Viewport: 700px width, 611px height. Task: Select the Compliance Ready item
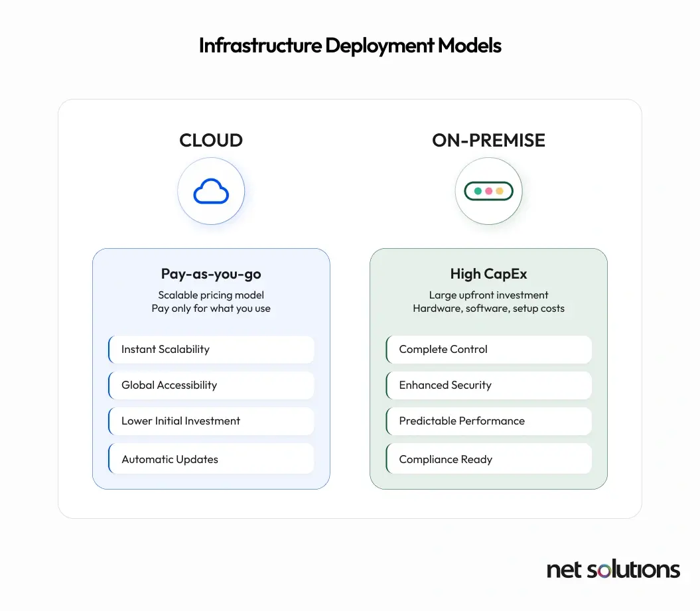[x=489, y=459]
